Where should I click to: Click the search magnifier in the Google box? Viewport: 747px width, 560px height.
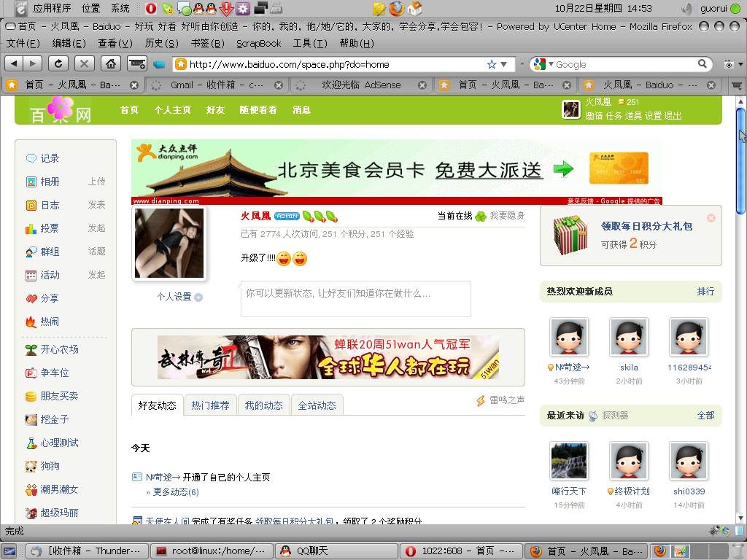(x=703, y=64)
